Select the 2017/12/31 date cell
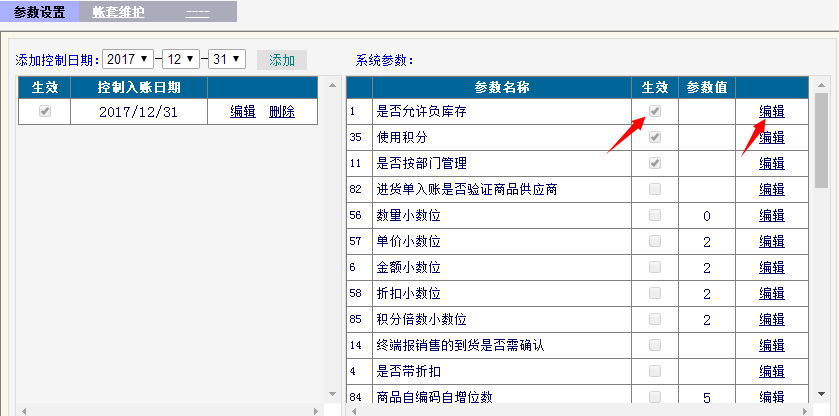Screen dimensions: 839x416 coord(139,112)
